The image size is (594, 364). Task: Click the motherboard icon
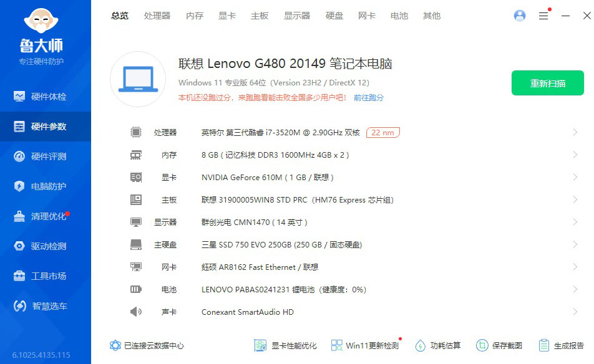136,199
